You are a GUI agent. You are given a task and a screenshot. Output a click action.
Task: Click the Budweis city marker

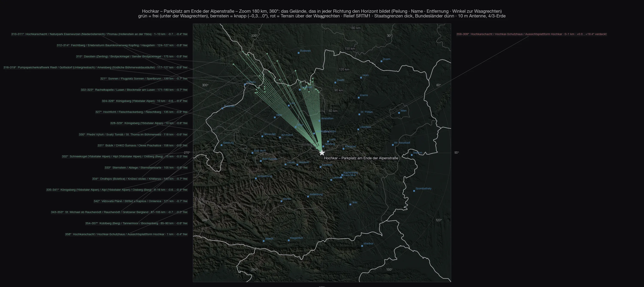(299, 53)
